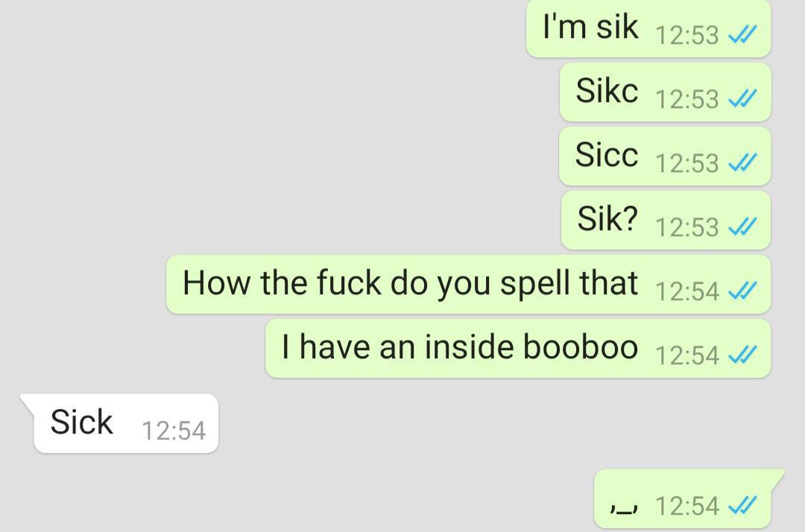Screen dimensions: 805x532
Task: Select the "I'm sik" message bubble
Action: [x=648, y=28]
